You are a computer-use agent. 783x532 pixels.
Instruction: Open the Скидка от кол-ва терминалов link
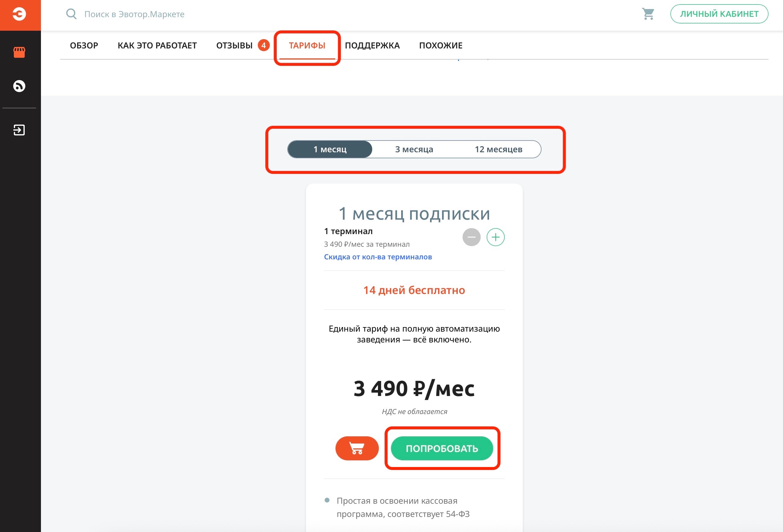(x=378, y=257)
